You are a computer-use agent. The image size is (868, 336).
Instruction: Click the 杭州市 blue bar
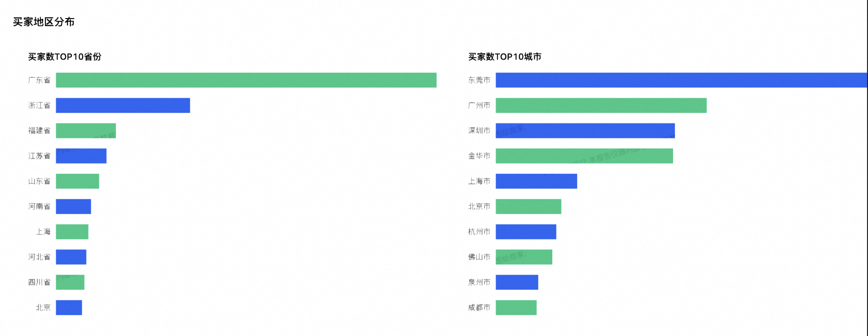[x=526, y=232]
